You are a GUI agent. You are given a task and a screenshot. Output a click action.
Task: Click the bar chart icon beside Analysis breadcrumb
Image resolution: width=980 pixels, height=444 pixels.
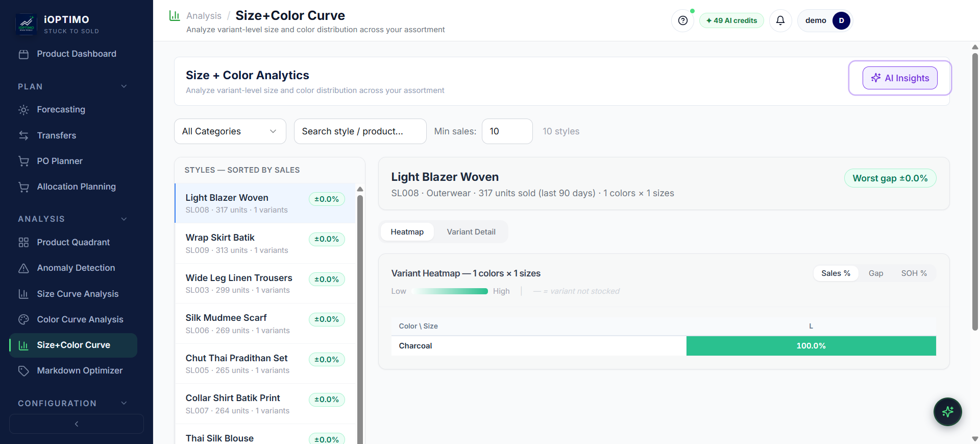[x=175, y=16]
